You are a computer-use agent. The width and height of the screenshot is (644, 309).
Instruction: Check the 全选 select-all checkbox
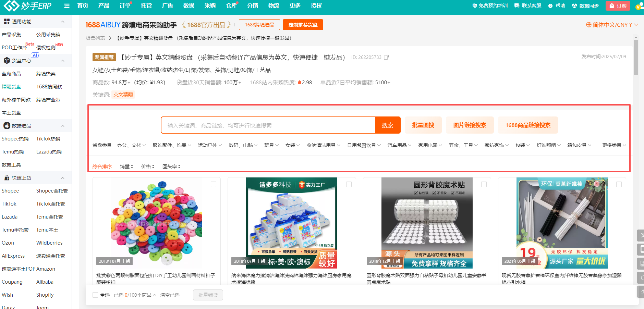(x=95, y=295)
